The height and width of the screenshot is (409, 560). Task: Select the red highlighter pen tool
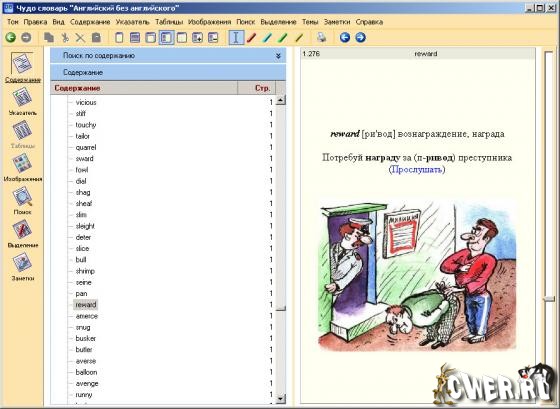click(251, 38)
